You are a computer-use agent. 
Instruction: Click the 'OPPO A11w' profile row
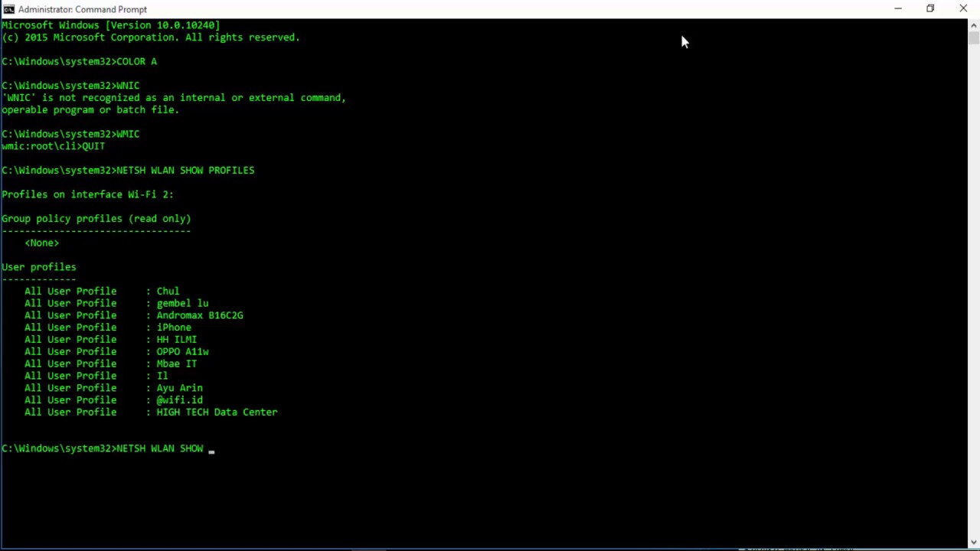(116, 352)
